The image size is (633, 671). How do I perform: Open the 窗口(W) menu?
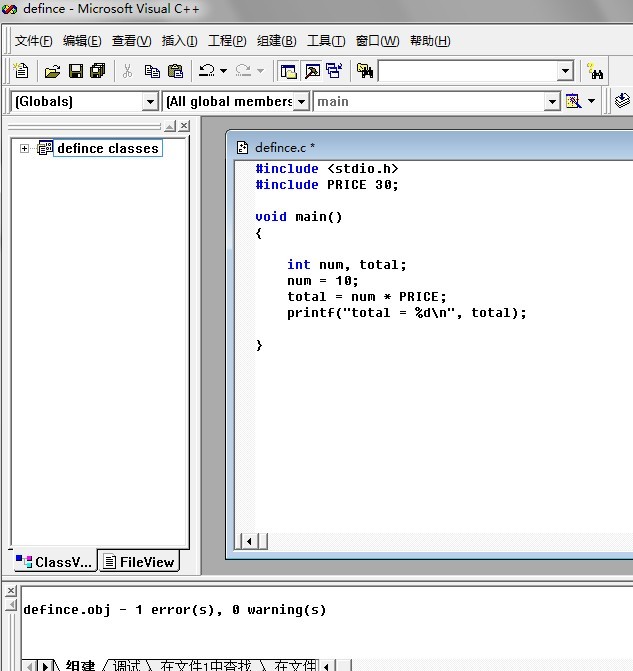(377, 41)
